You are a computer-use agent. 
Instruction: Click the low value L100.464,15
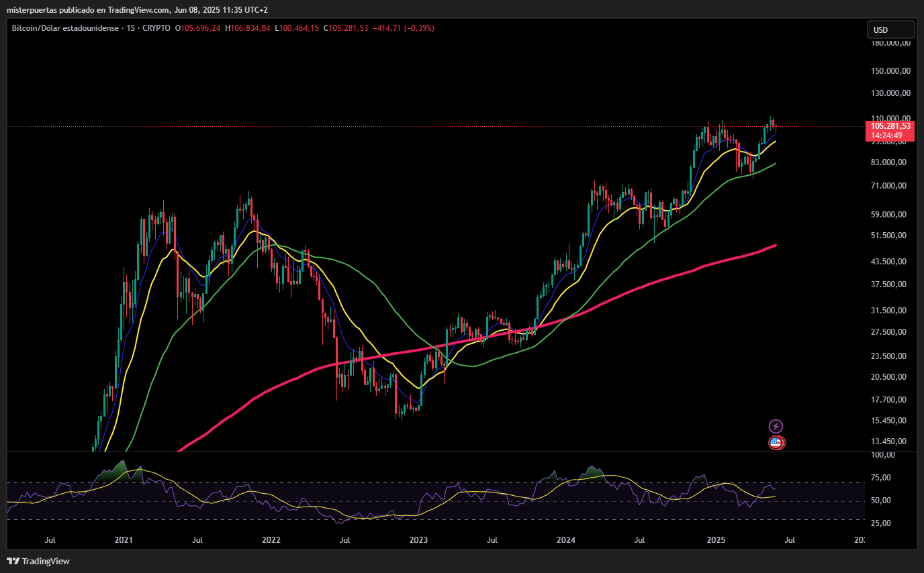coord(297,28)
